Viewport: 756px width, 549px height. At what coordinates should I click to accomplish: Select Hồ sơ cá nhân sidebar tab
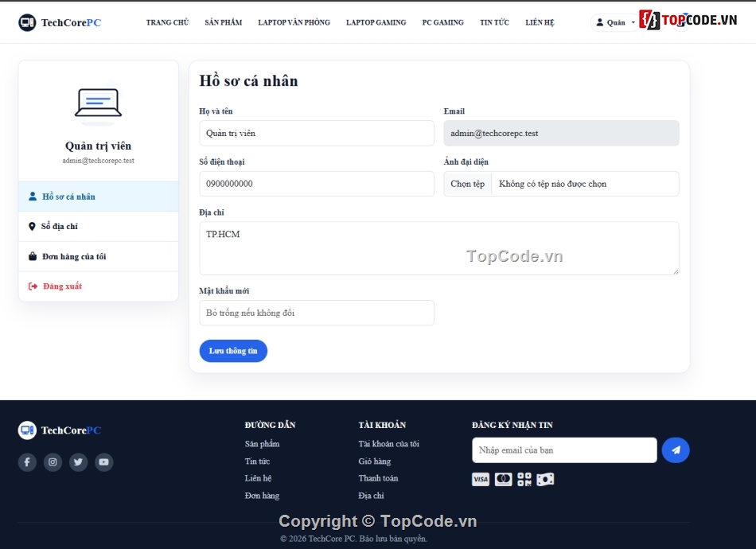[x=99, y=197]
